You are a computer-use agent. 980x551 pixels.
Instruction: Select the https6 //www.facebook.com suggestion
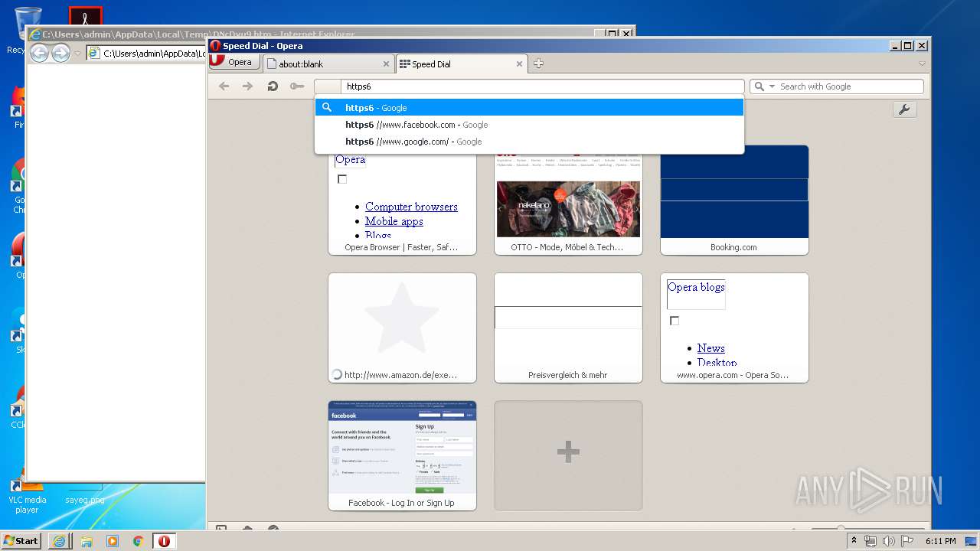[x=529, y=125]
